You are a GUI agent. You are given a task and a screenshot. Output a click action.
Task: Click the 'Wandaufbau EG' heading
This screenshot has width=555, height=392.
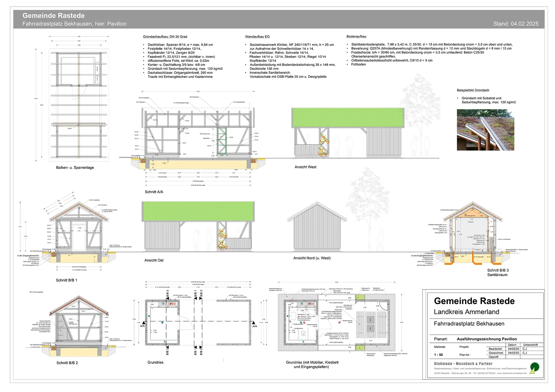tap(257, 37)
